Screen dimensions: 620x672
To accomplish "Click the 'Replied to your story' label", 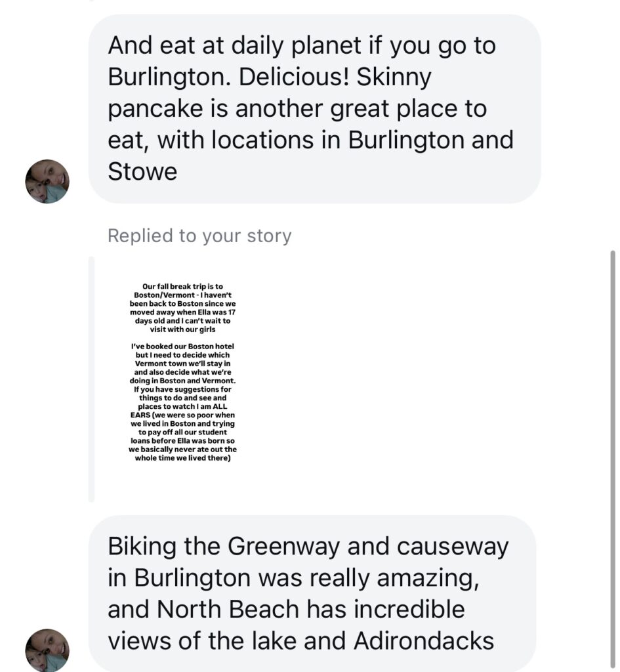I will tap(199, 236).
